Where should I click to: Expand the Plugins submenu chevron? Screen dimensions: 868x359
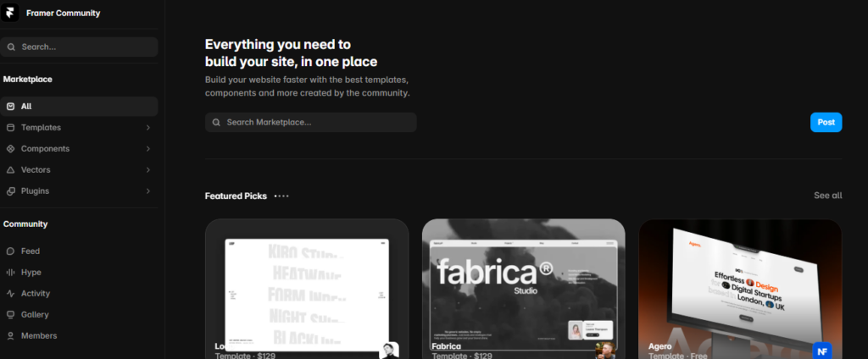pos(147,191)
